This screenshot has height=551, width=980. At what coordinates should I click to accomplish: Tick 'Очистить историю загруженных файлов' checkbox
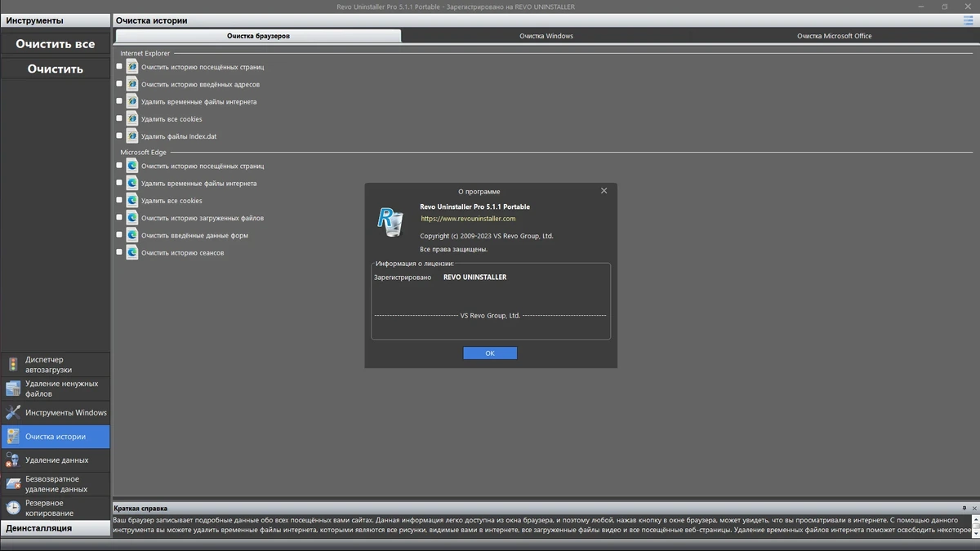pos(119,218)
